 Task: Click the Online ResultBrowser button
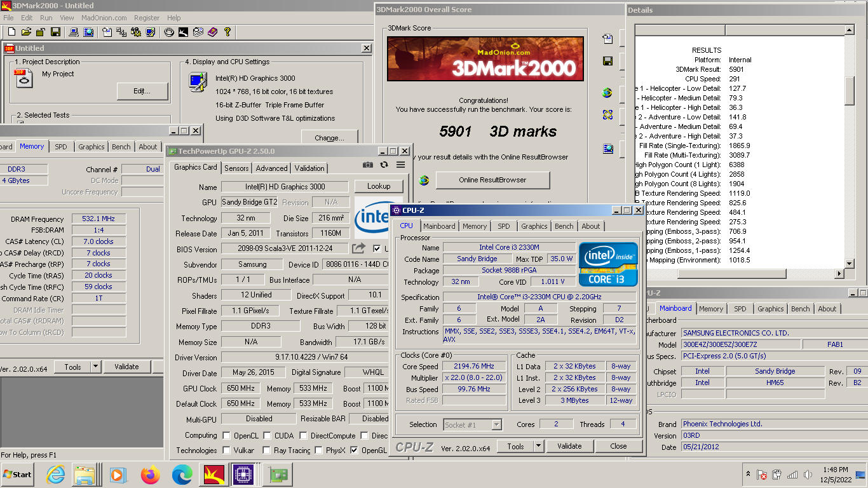pos(492,180)
